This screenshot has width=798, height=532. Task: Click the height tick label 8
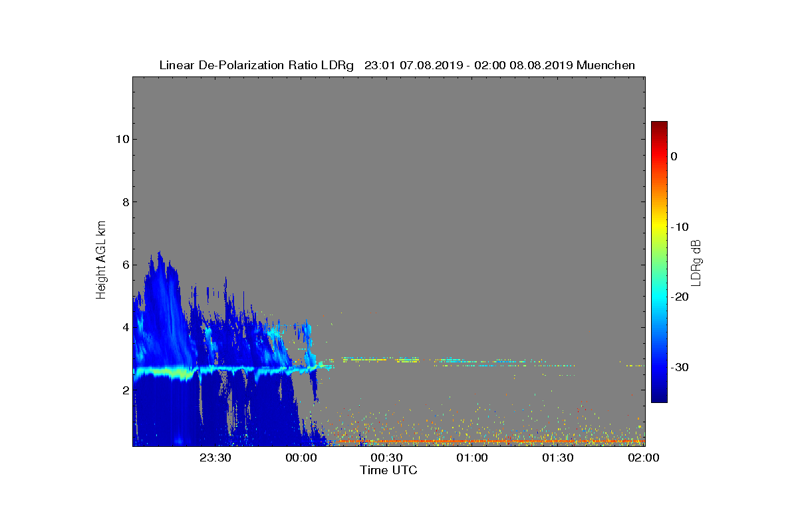[x=124, y=202]
